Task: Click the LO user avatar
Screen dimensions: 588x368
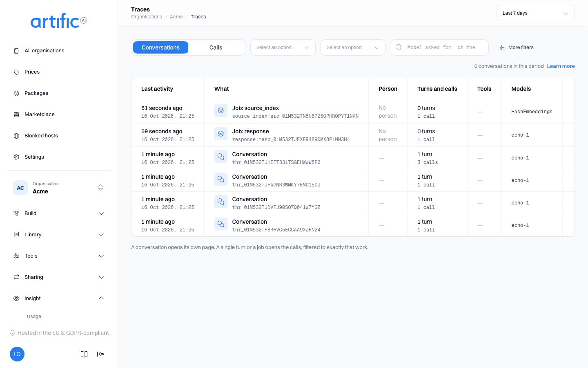Action: click(x=17, y=354)
